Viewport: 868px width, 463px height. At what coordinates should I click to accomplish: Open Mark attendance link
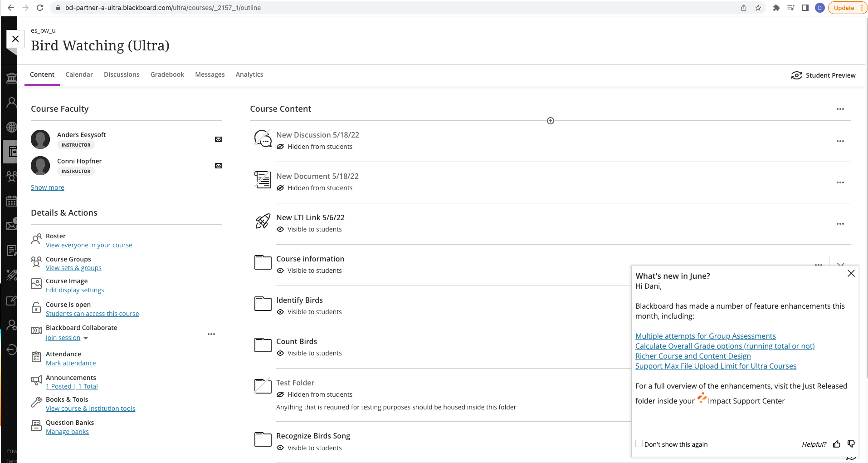pos(71,363)
